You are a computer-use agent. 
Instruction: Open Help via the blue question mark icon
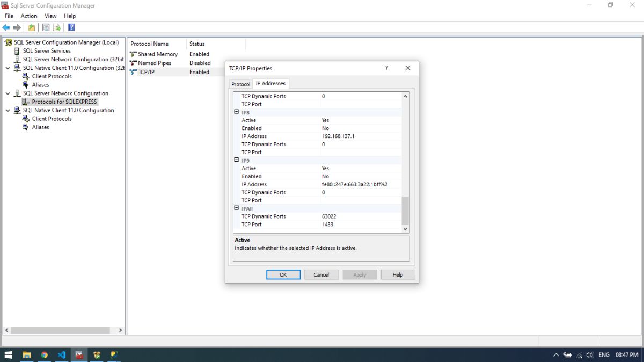coord(71,27)
